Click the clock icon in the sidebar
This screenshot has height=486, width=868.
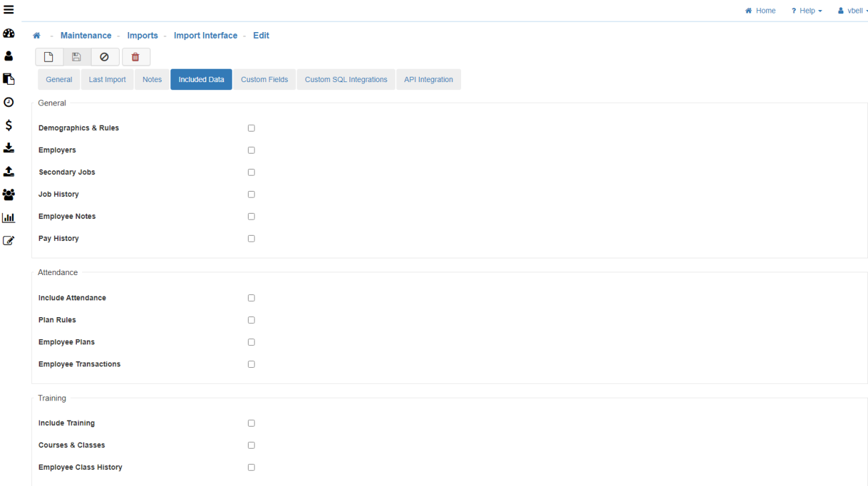coord(9,102)
